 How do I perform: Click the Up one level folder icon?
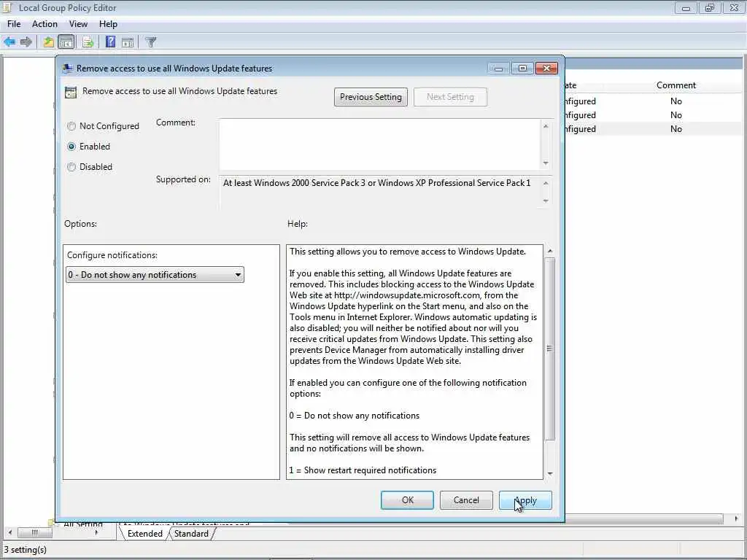coord(49,42)
